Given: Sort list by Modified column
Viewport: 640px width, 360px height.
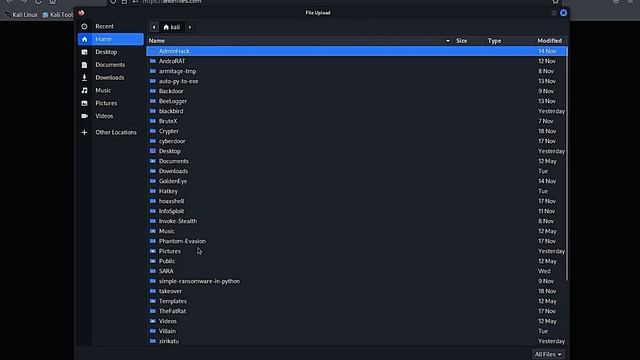Looking at the screenshot, I should [549, 41].
